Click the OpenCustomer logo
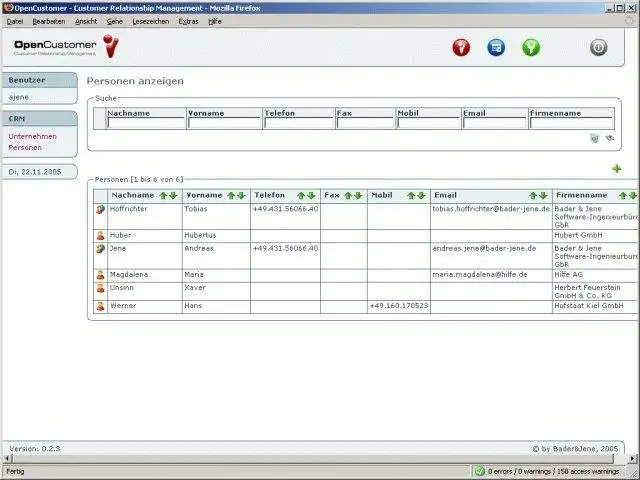Viewport: 640px width, 480px height. pyautogui.click(x=67, y=47)
